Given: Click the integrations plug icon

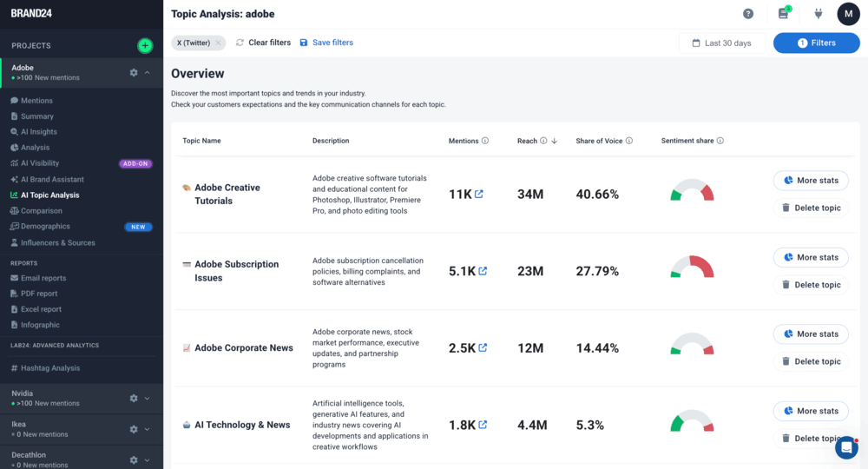Looking at the screenshot, I should coord(817,14).
